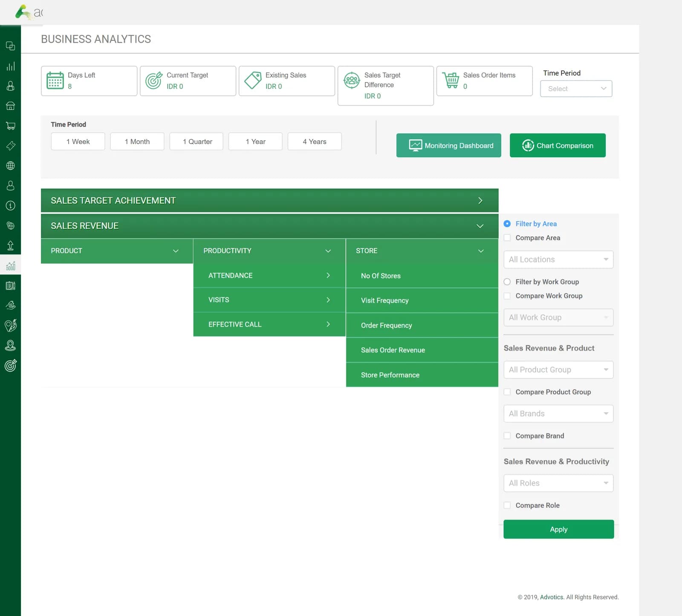Image resolution: width=682 pixels, height=616 pixels.
Task: Open the overlapping squares sidebar icon
Action: (x=10, y=46)
